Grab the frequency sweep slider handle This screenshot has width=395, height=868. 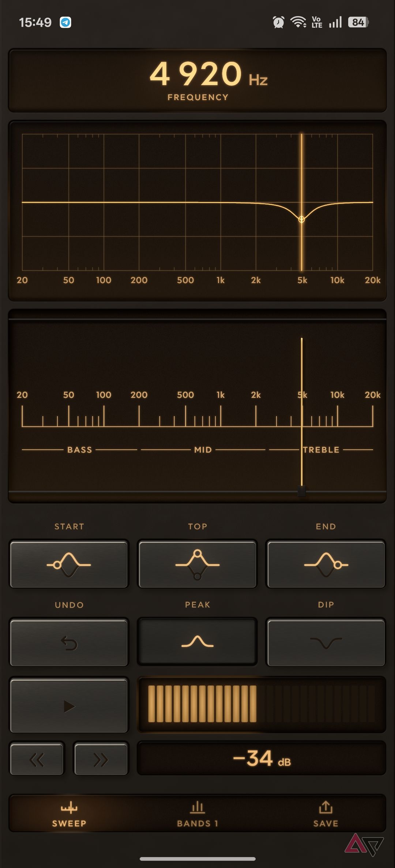pos(302,491)
